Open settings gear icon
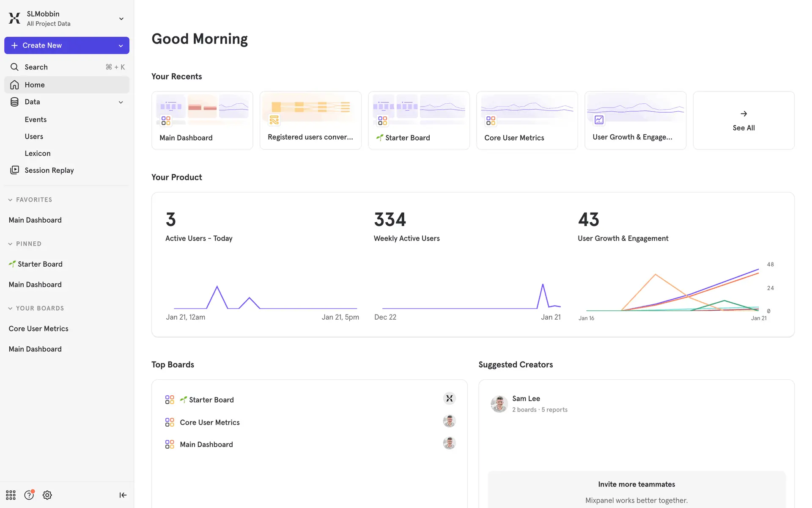Screen dimensions: 812x508 click(x=47, y=495)
